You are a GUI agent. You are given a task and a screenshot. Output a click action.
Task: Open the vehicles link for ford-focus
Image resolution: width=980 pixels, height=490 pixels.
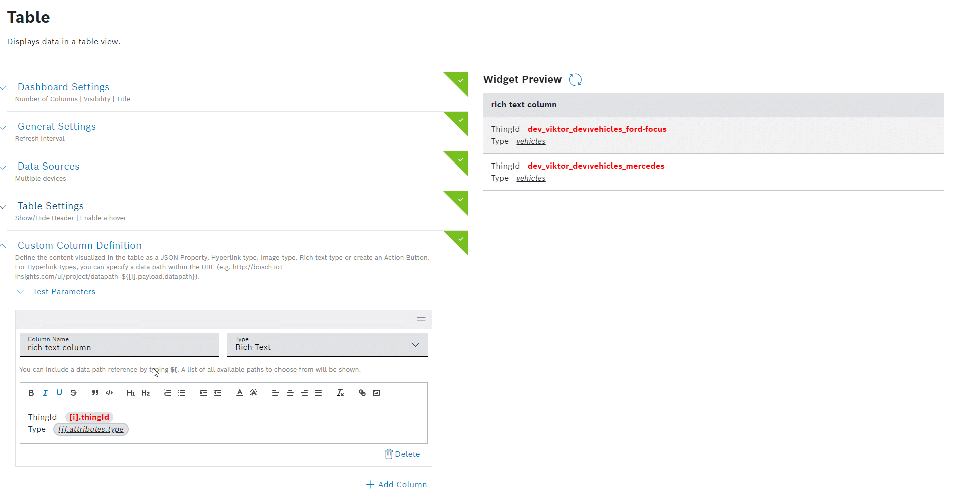click(531, 141)
